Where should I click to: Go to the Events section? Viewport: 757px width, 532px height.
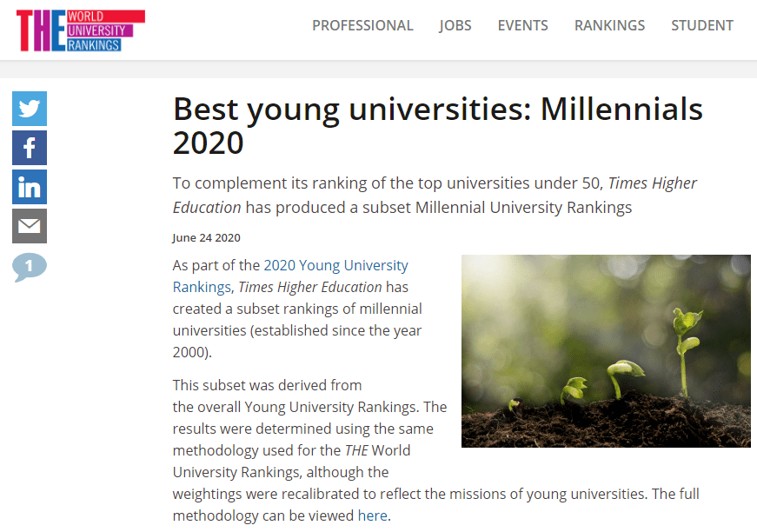click(x=523, y=25)
